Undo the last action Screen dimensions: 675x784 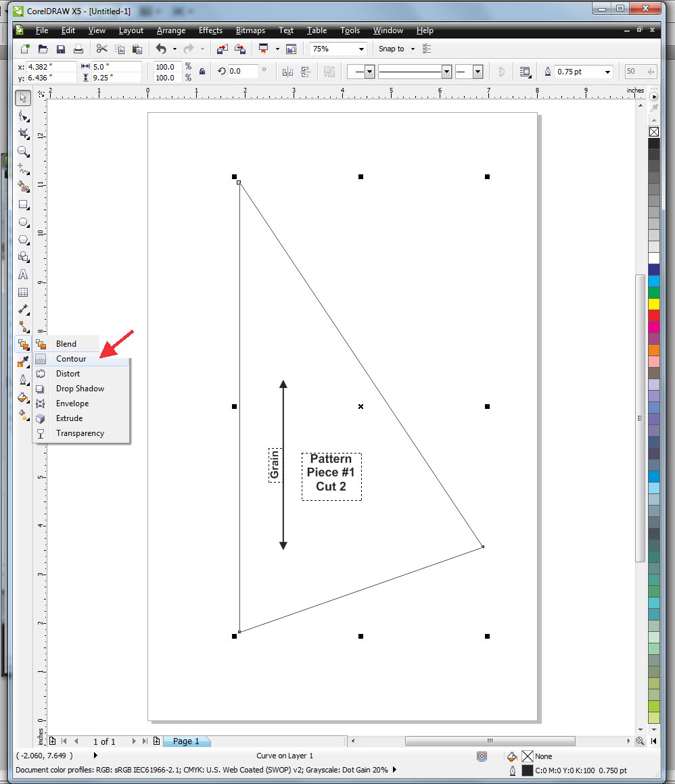click(160, 49)
